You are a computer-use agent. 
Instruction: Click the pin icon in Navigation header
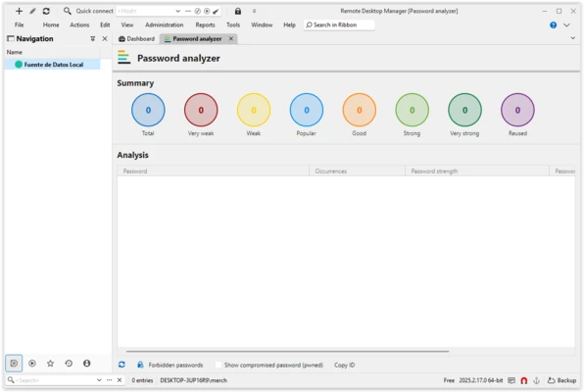(x=93, y=39)
